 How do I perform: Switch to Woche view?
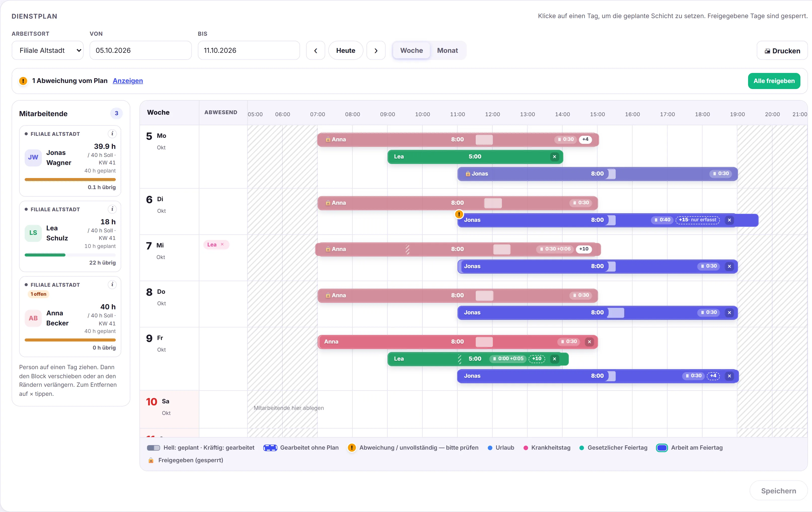(411, 51)
